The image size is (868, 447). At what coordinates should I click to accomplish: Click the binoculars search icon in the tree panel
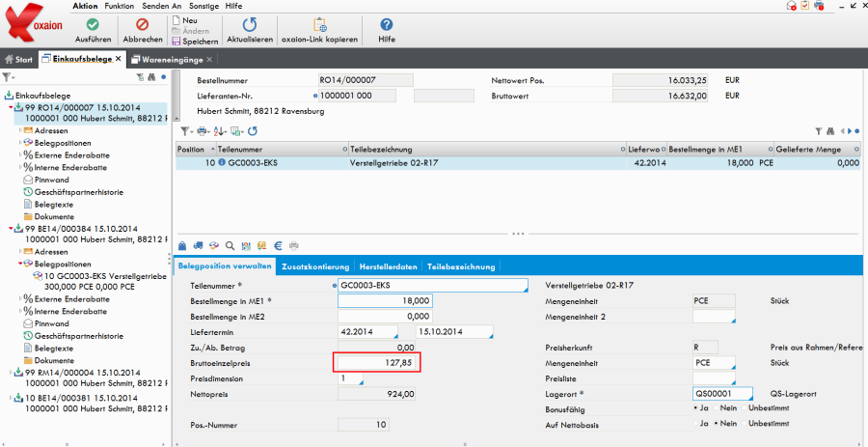point(151,77)
